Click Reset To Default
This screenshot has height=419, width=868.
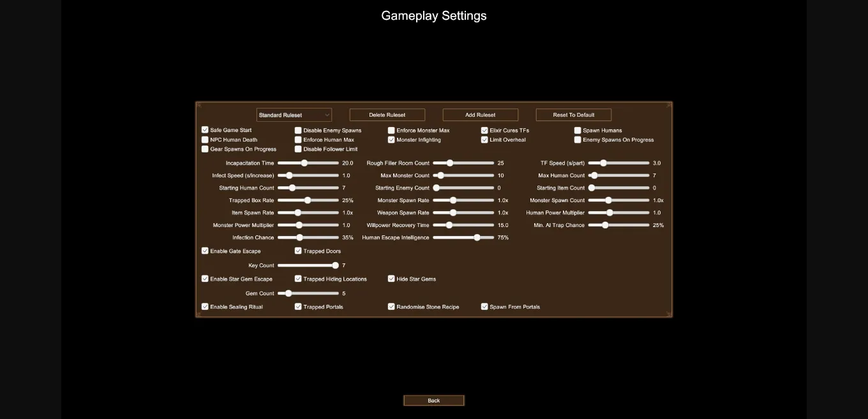(573, 115)
